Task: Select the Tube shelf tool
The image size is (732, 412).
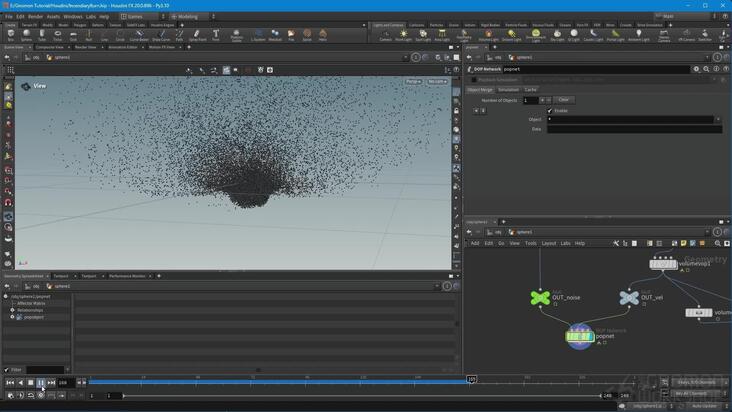Action: (x=42, y=35)
